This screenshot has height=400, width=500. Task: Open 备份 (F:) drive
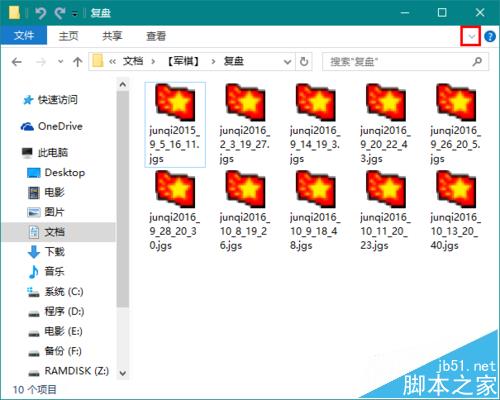click(63, 351)
